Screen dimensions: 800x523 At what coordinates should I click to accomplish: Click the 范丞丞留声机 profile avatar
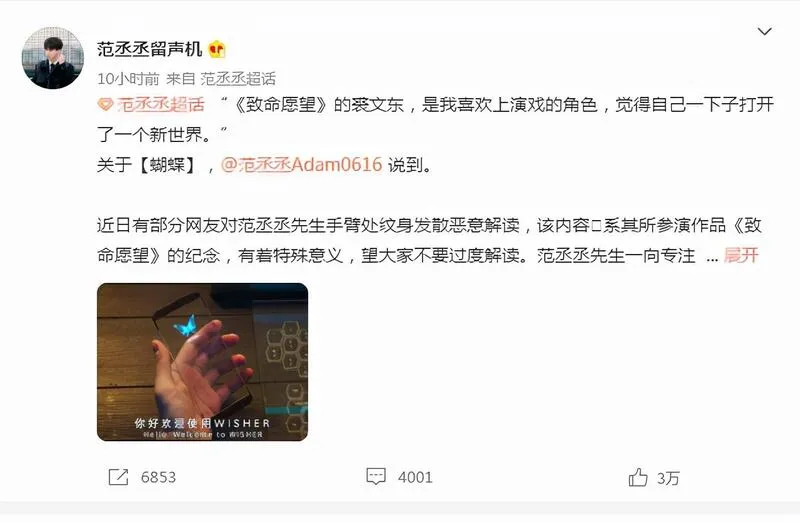[53, 58]
